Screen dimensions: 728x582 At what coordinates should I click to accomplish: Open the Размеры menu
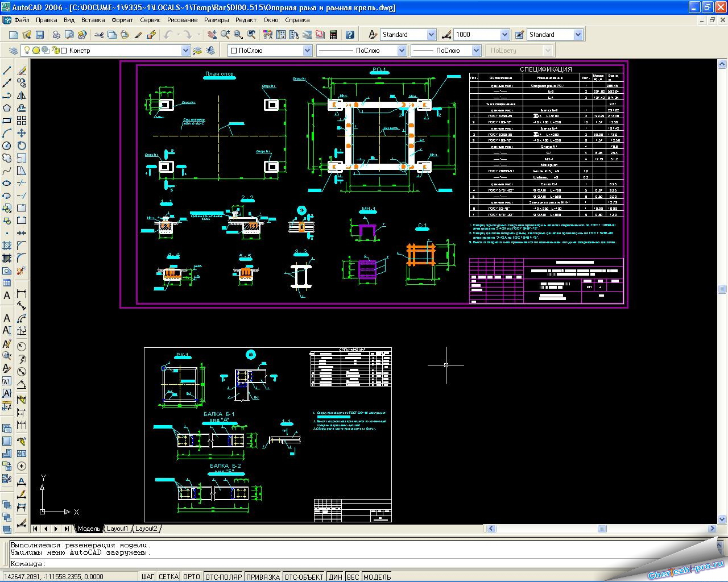click(216, 20)
